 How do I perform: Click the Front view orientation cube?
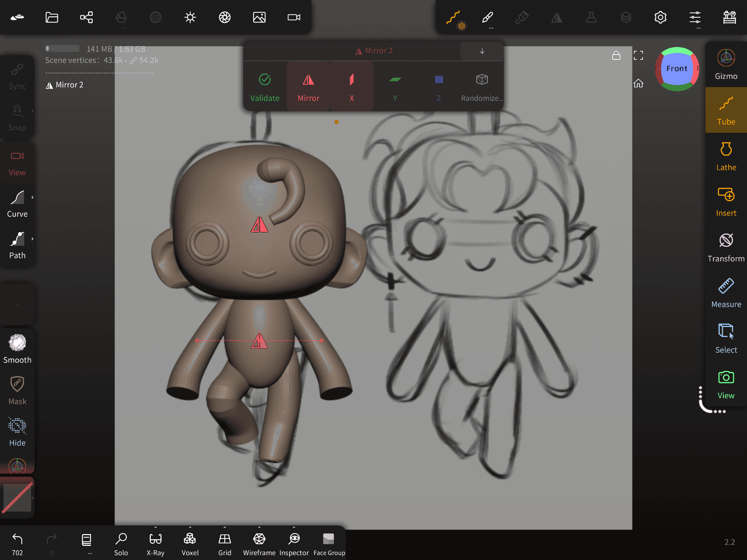(x=677, y=69)
